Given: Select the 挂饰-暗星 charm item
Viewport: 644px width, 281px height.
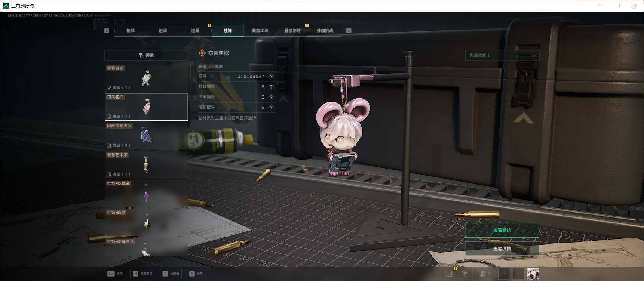Looking at the screenshot, I should pos(146,222).
